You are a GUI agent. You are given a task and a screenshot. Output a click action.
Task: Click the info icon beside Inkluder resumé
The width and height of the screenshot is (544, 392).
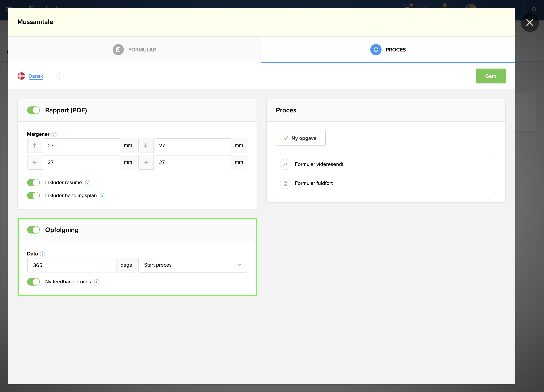(88, 183)
